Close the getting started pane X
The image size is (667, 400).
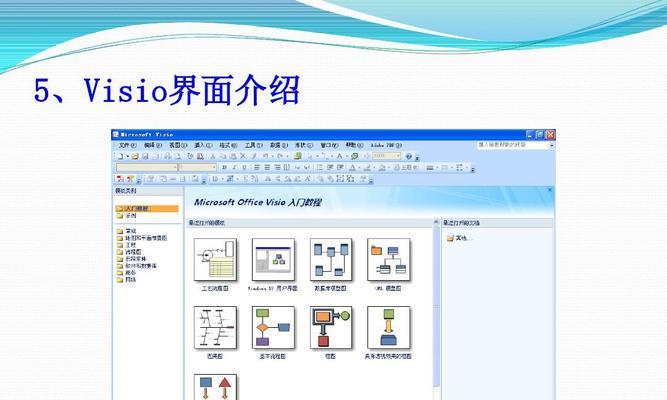550,190
